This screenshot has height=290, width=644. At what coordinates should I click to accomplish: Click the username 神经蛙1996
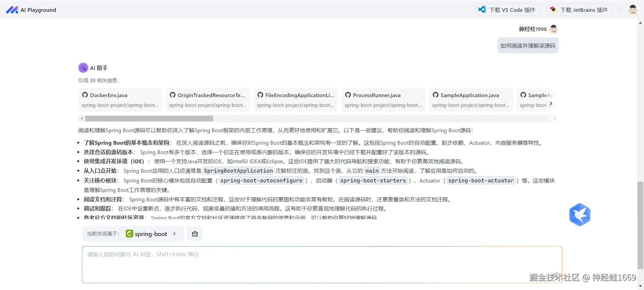click(533, 29)
